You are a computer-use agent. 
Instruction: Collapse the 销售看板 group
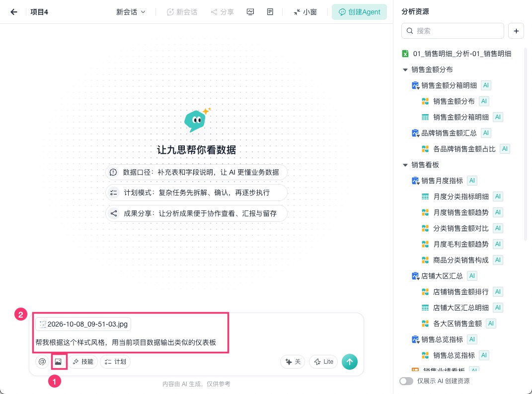pyautogui.click(x=405, y=165)
